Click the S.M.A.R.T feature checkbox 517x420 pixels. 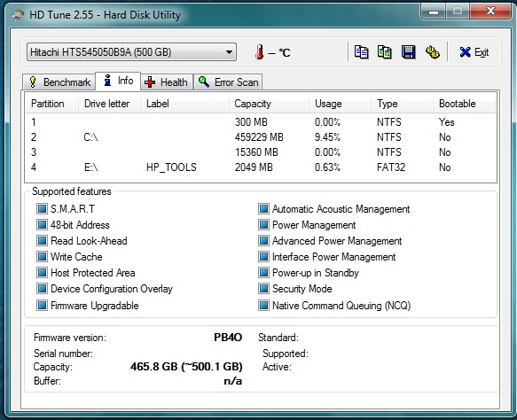pos(42,208)
